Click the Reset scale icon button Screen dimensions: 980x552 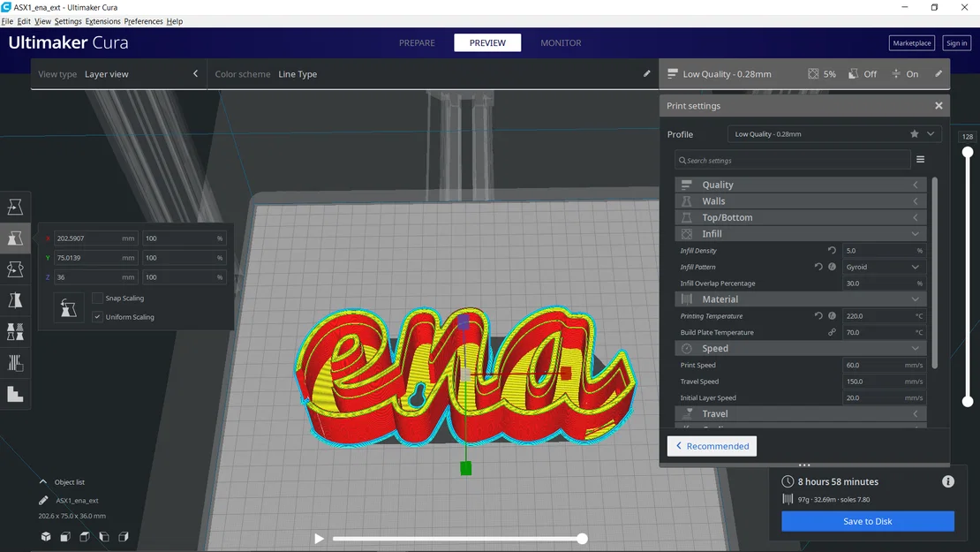pyautogui.click(x=69, y=307)
